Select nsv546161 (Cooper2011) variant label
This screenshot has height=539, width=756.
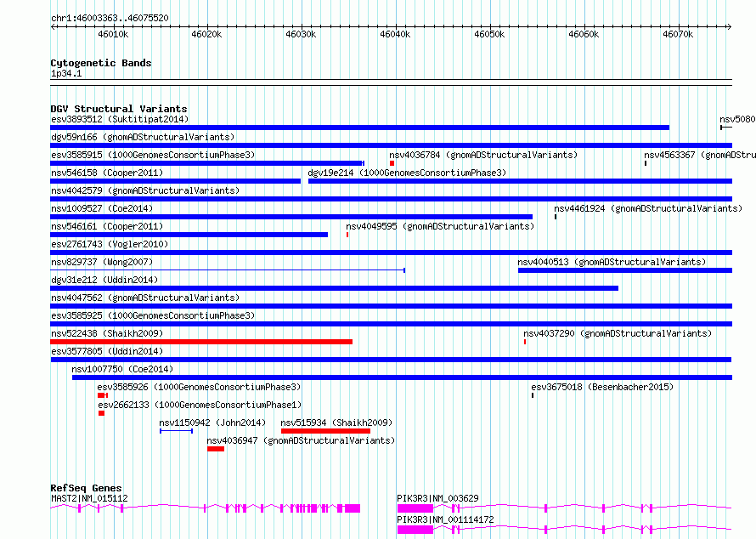pyautogui.click(x=107, y=226)
